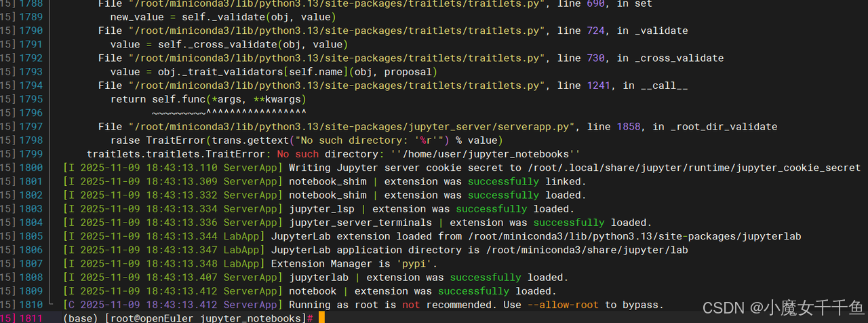Click the terminal prompt cursor block

321,318
